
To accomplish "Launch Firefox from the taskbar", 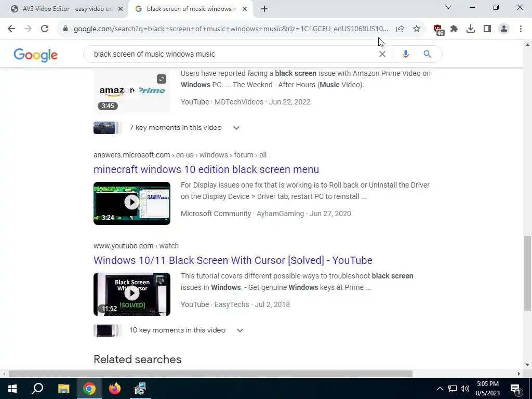I will click(115, 389).
